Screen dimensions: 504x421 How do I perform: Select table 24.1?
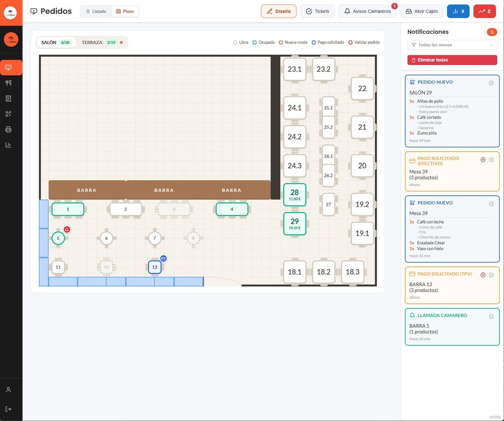click(295, 108)
